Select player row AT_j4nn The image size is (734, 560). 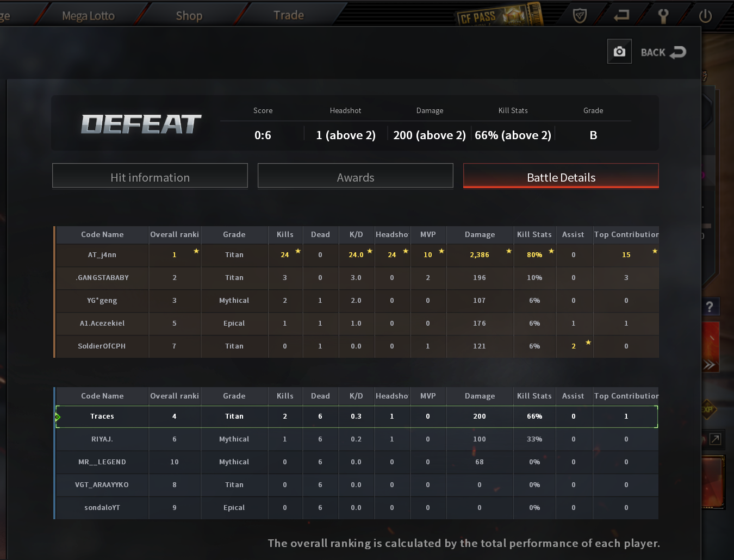(x=357, y=255)
